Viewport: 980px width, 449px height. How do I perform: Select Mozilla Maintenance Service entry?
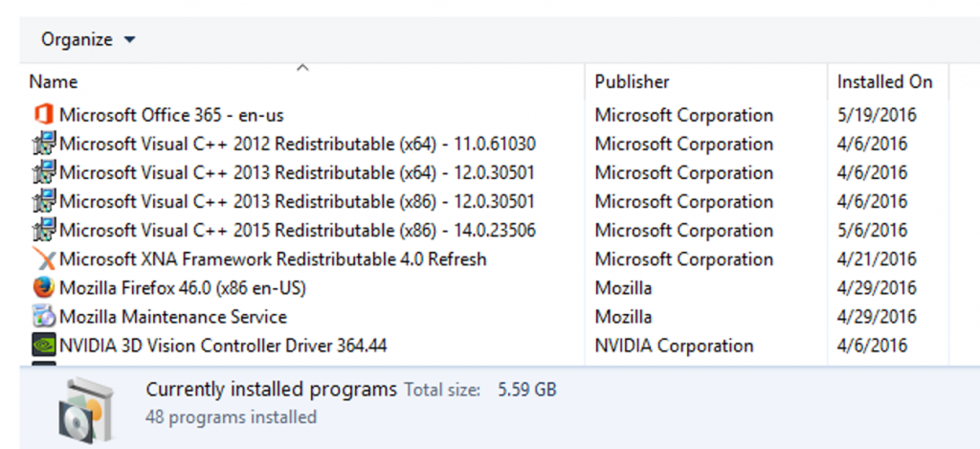pos(173,317)
